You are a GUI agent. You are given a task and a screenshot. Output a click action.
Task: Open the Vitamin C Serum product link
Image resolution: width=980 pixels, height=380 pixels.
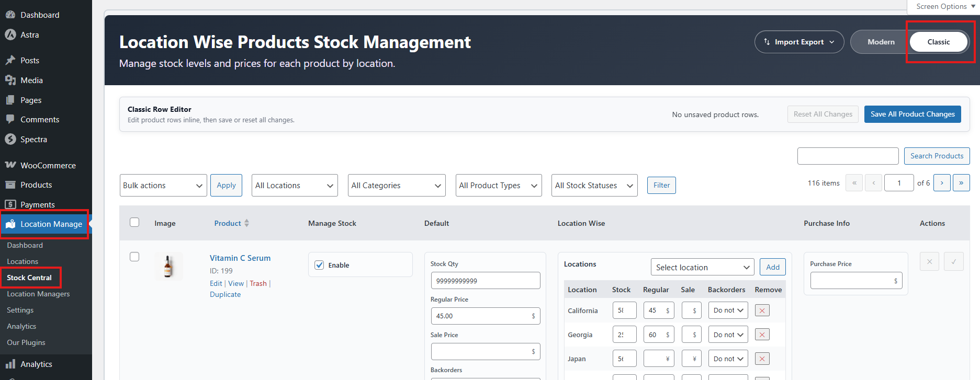(x=240, y=258)
